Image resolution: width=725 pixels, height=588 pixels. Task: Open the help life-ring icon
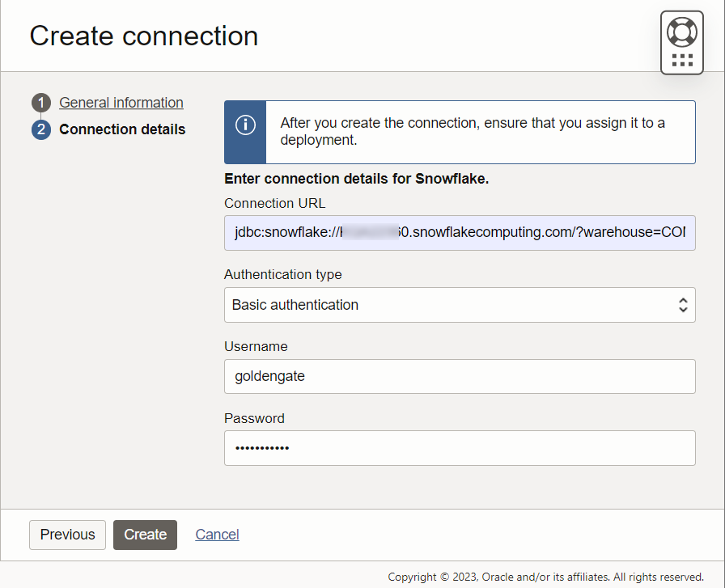pos(681,32)
